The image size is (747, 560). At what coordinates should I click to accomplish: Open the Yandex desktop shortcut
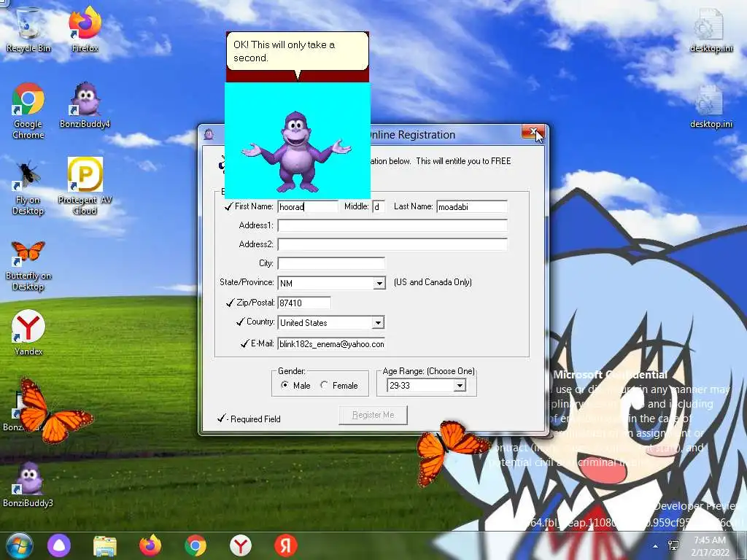(28, 332)
